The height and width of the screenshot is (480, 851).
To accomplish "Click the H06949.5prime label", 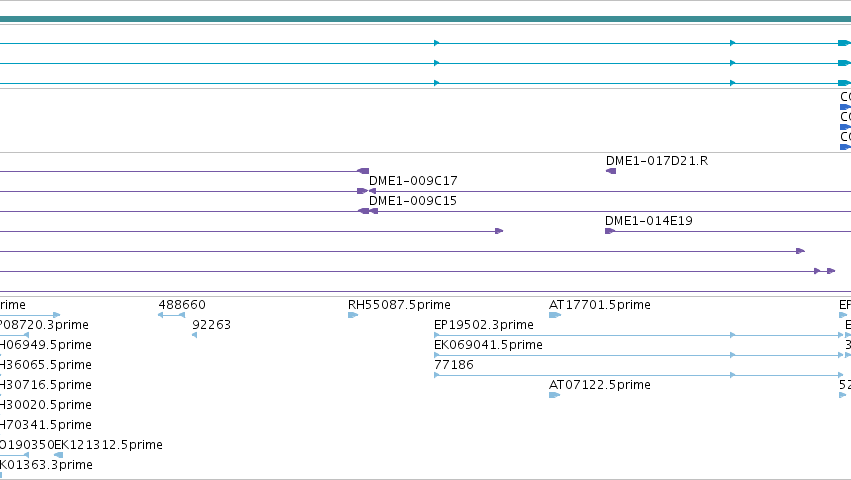I will click(x=46, y=345).
